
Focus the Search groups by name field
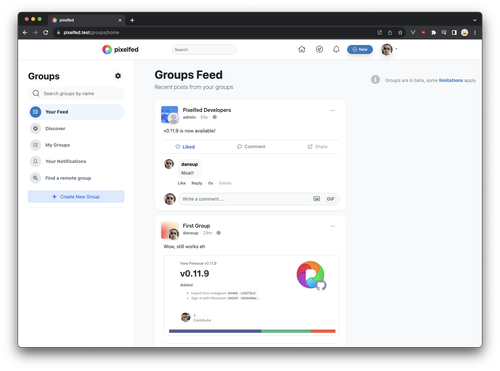(76, 93)
